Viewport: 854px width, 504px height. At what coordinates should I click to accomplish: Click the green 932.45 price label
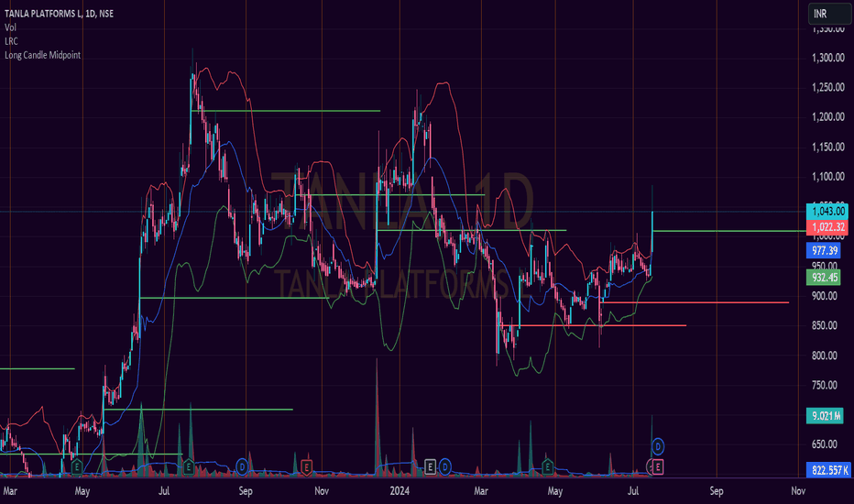click(x=824, y=278)
